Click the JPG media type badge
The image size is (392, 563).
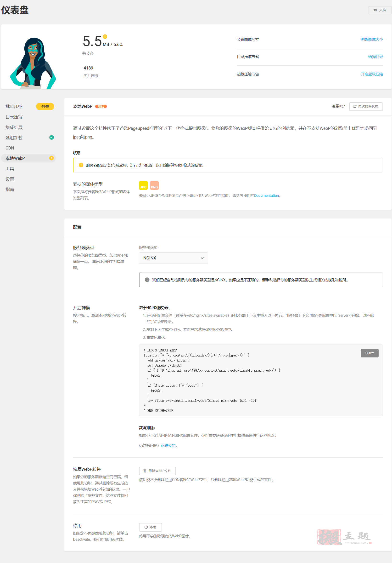[143, 185]
